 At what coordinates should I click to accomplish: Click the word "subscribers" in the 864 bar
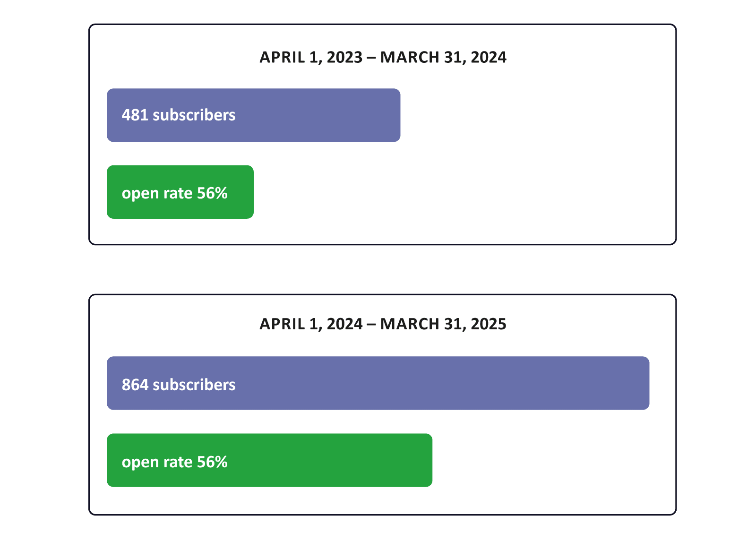point(194,385)
